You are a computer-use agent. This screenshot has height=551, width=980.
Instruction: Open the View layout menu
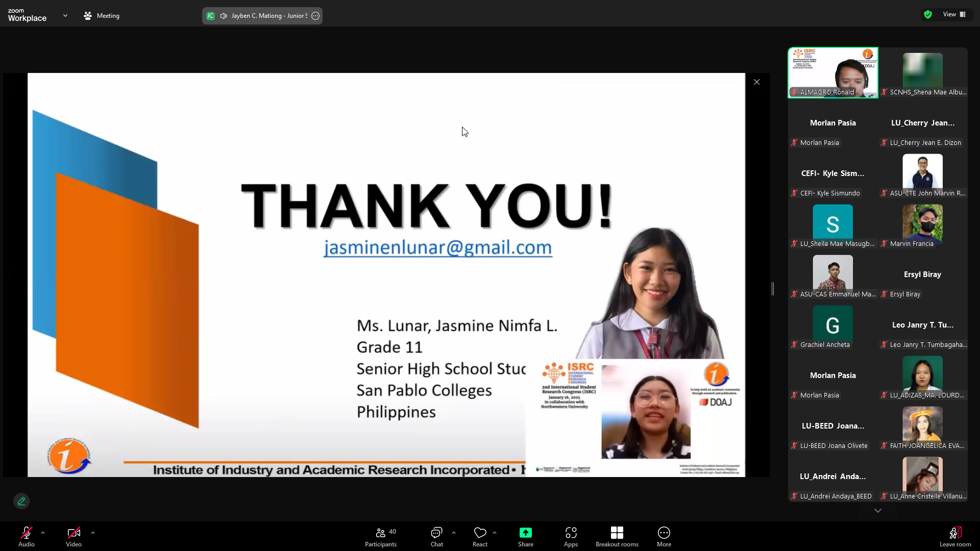[954, 15]
